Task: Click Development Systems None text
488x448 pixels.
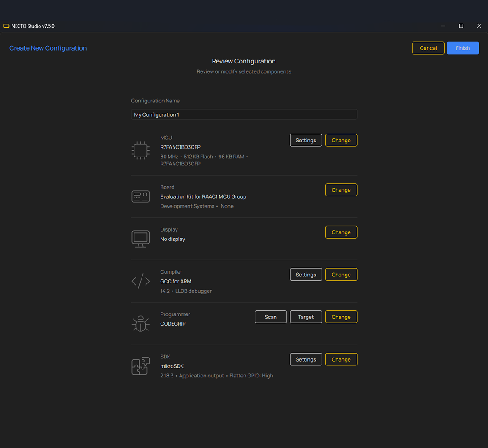Action: click(x=197, y=206)
